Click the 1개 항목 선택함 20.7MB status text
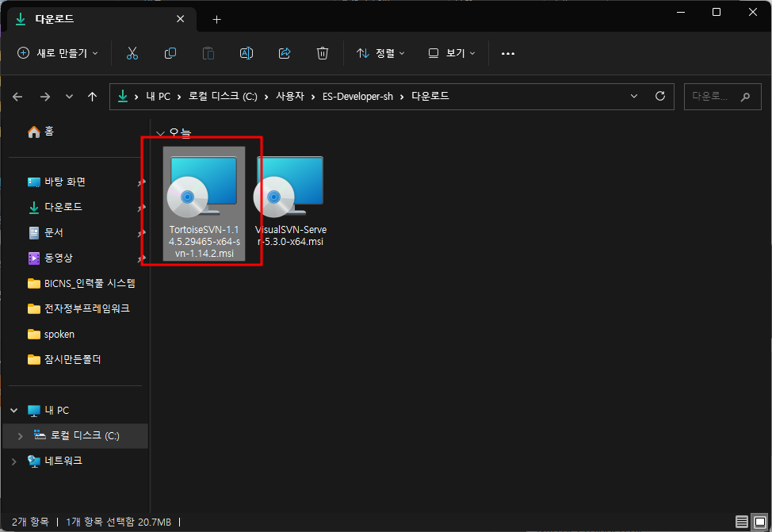 coord(119,522)
